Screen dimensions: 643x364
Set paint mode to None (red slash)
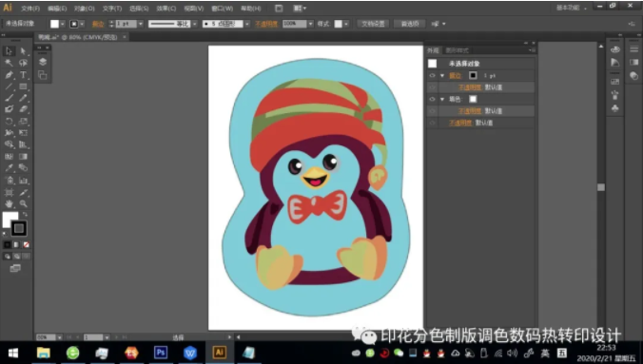coord(26,244)
